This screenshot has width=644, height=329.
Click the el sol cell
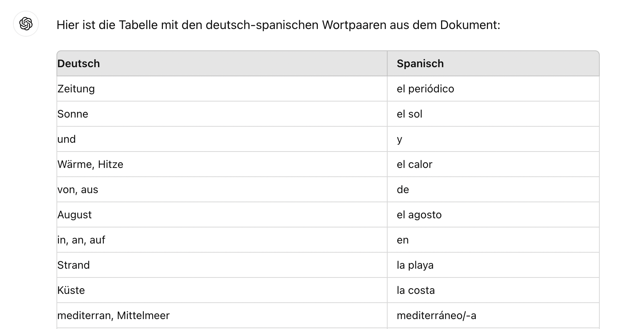click(x=409, y=114)
